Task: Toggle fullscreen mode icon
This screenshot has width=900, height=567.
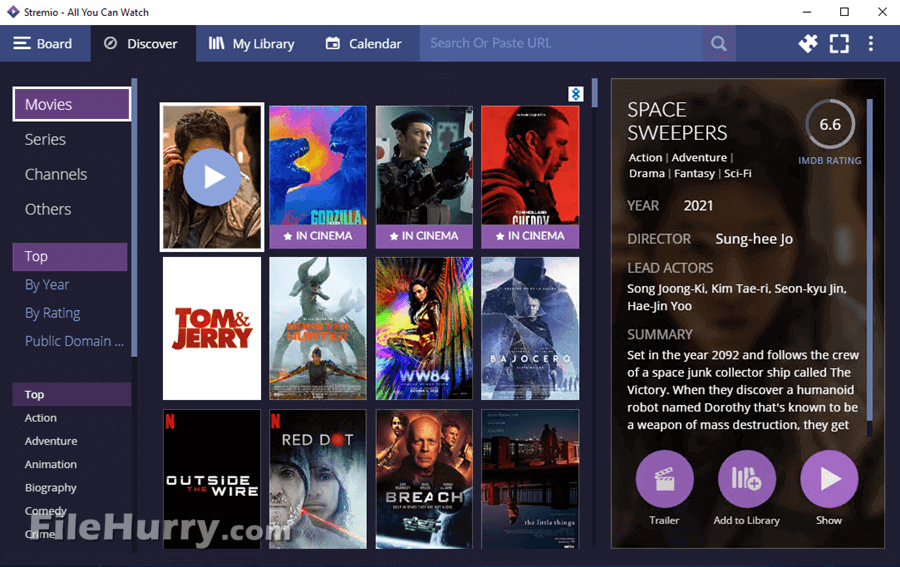Action: pos(839,44)
